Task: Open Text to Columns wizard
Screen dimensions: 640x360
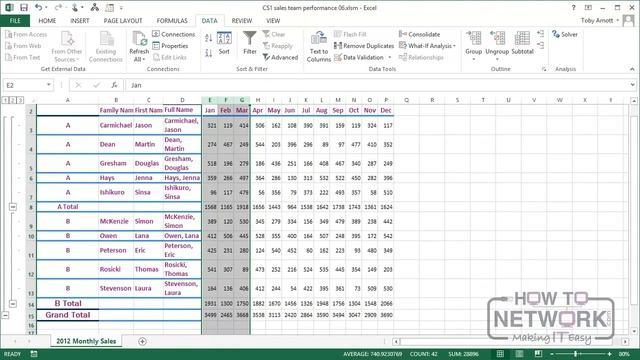Action: [x=318, y=47]
